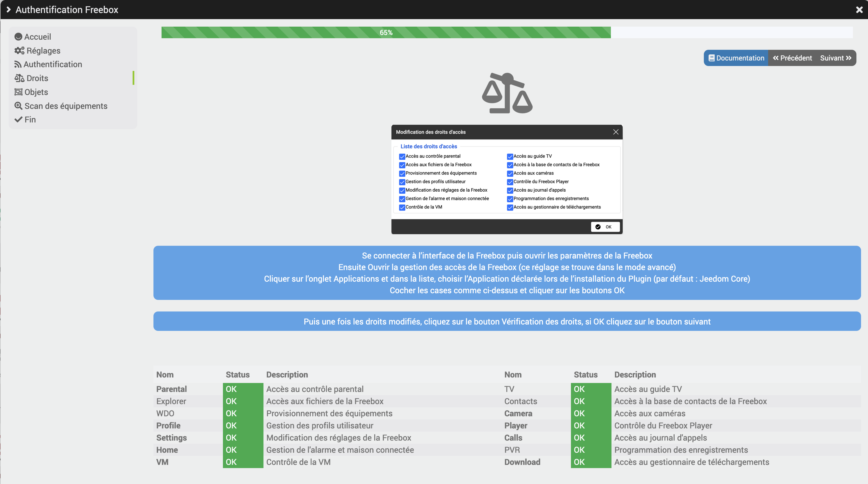Advance with the Suivant button

click(836, 58)
